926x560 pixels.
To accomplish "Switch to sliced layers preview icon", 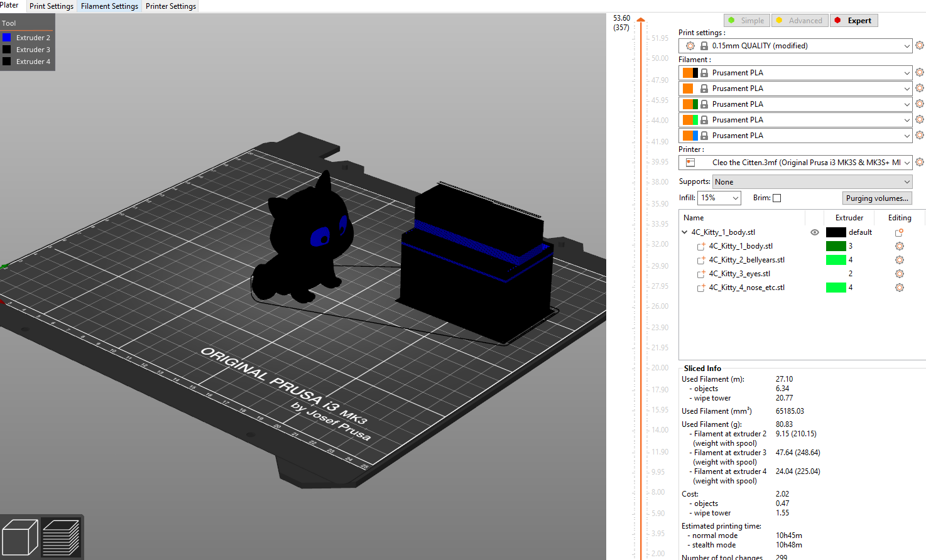I will pos(61,537).
